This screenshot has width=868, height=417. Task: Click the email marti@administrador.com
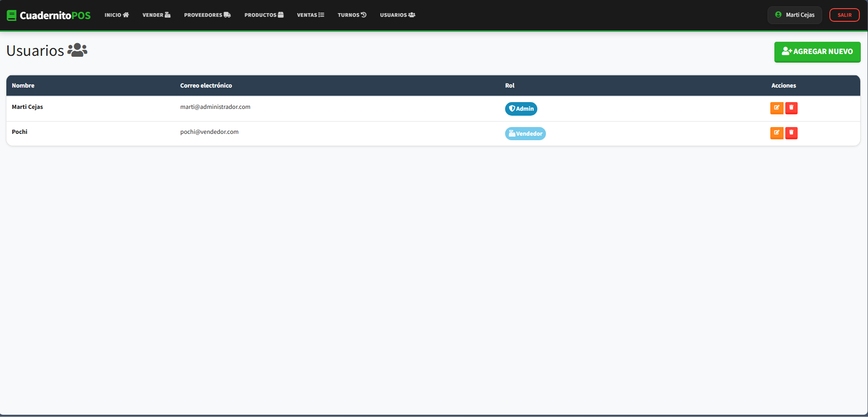point(215,107)
